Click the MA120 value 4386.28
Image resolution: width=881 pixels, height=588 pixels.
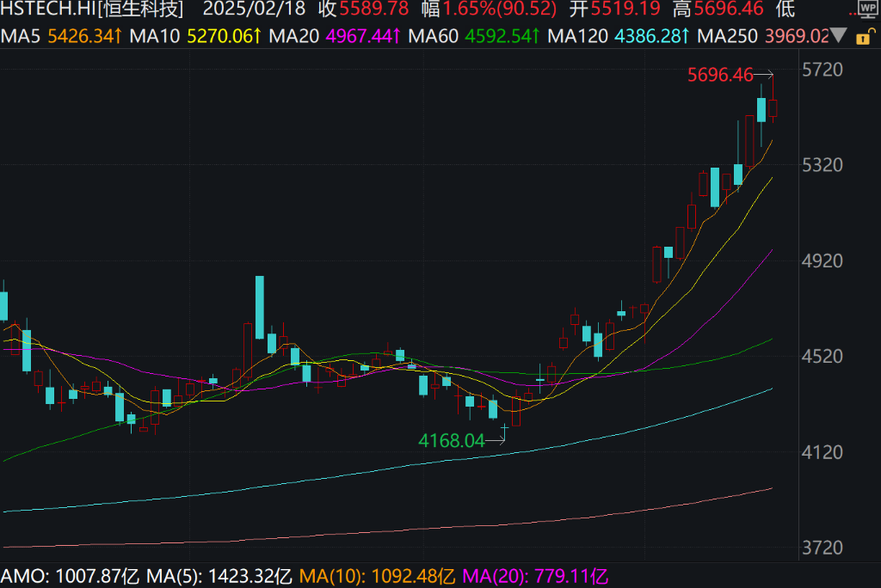(651, 36)
